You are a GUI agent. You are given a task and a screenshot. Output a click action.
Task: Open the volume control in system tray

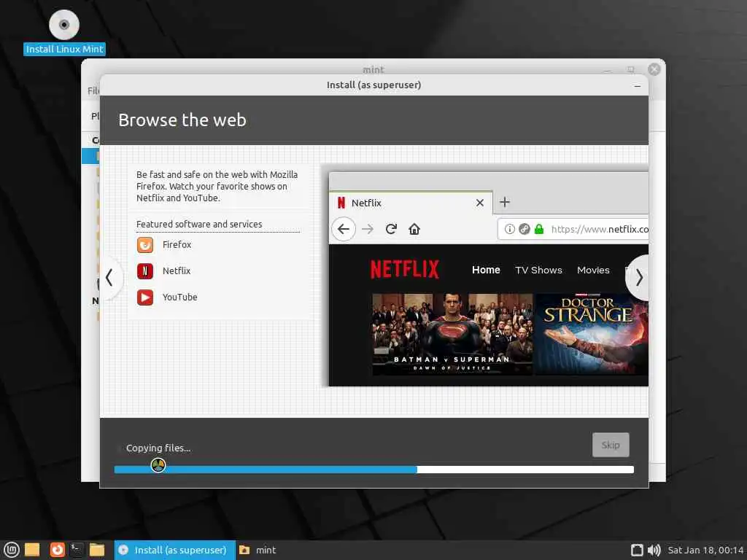pyautogui.click(x=654, y=550)
